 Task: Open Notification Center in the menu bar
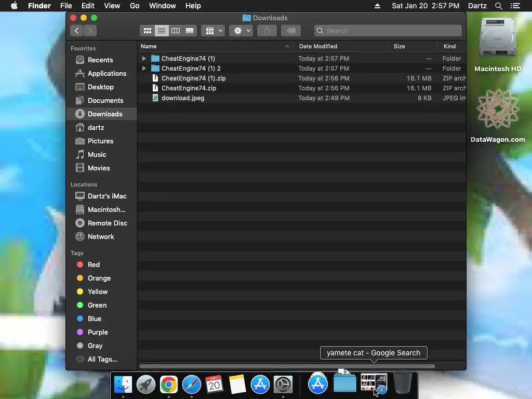click(x=515, y=6)
